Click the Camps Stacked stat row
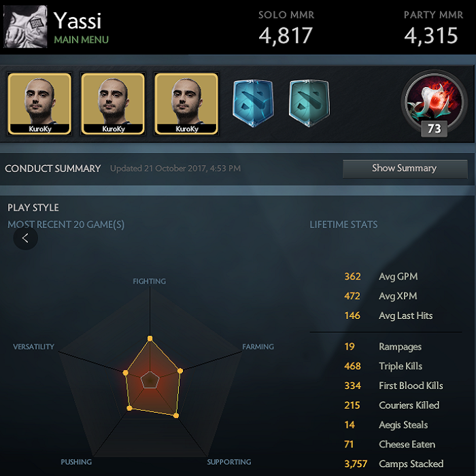The image size is (476, 476). 394,464
